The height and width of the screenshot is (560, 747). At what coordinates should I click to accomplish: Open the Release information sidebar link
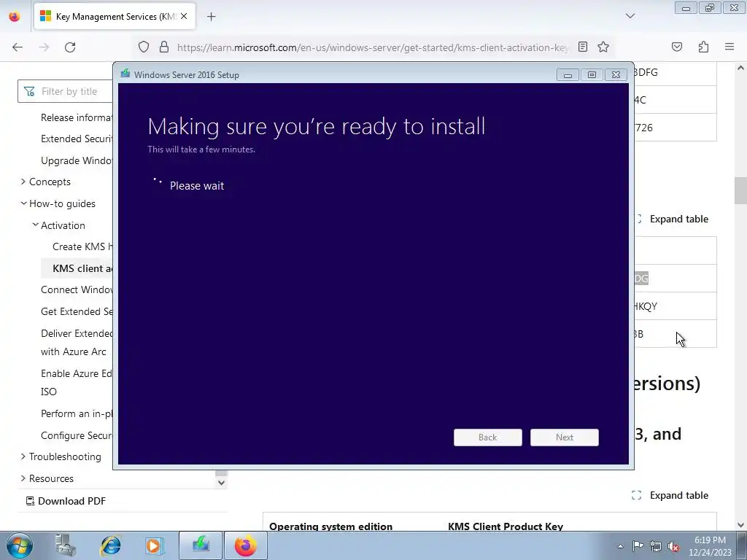point(77,117)
